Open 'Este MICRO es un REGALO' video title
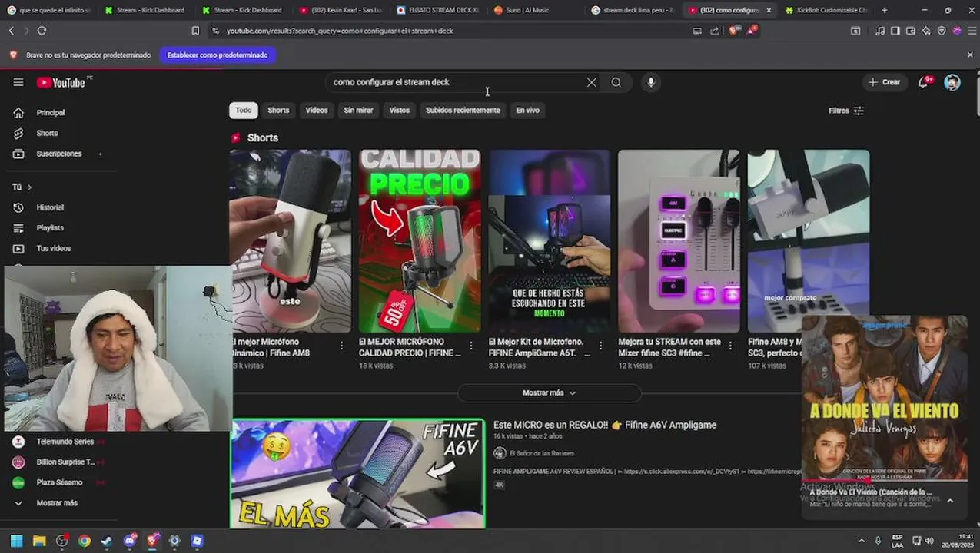 (605, 425)
